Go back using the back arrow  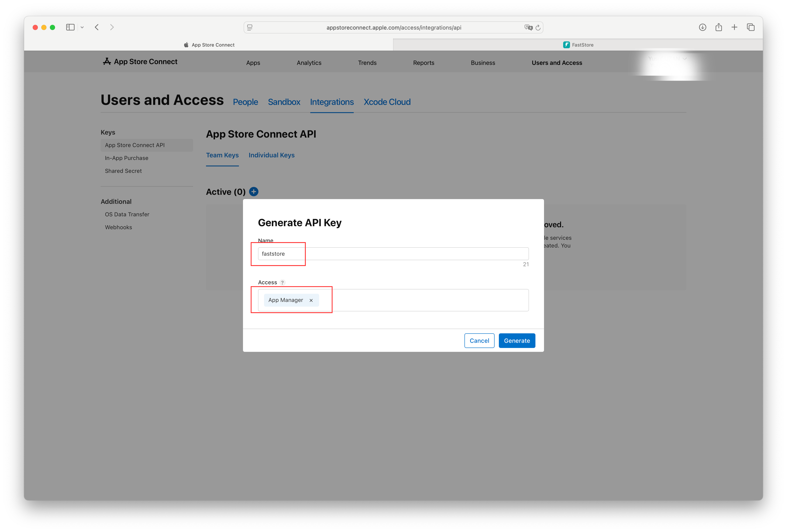tap(97, 28)
